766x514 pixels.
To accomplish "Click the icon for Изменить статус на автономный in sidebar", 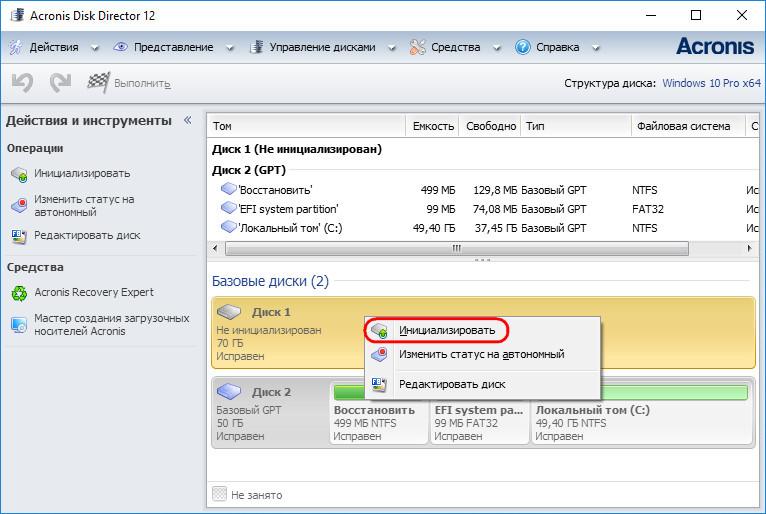I will click(x=20, y=205).
